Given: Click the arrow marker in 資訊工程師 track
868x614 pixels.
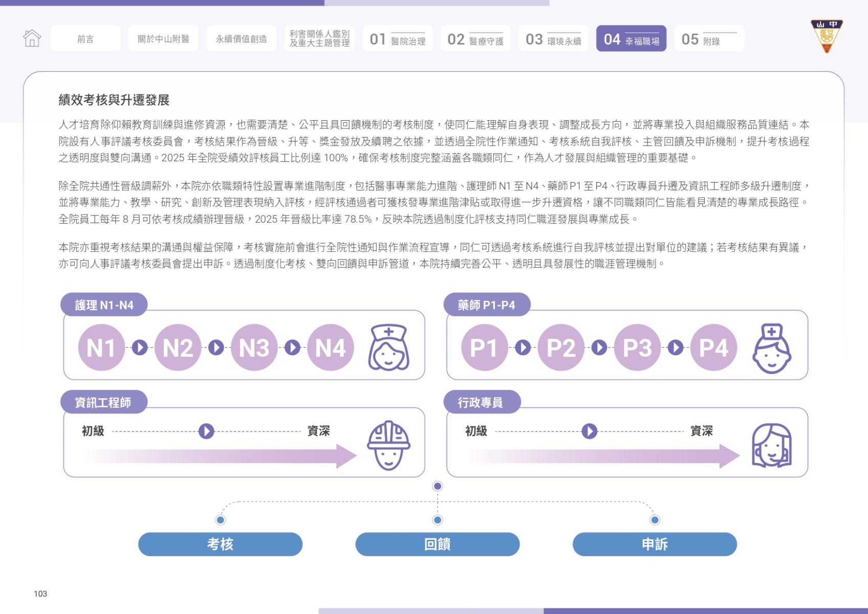Looking at the screenshot, I should click(x=206, y=431).
